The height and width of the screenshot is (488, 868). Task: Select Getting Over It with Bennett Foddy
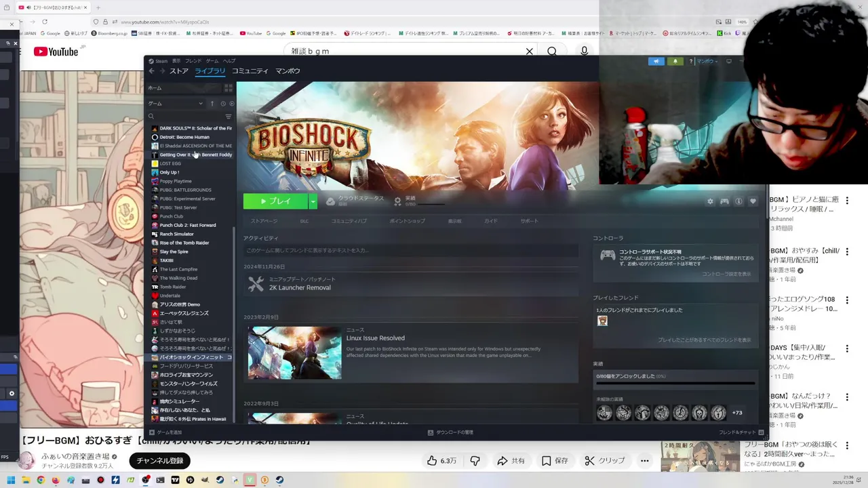pos(191,155)
